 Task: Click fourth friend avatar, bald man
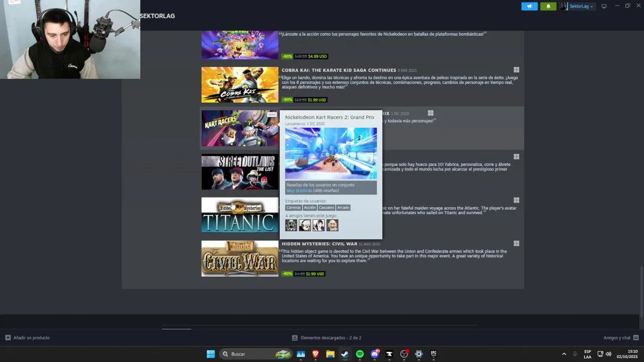click(x=332, y=225)
